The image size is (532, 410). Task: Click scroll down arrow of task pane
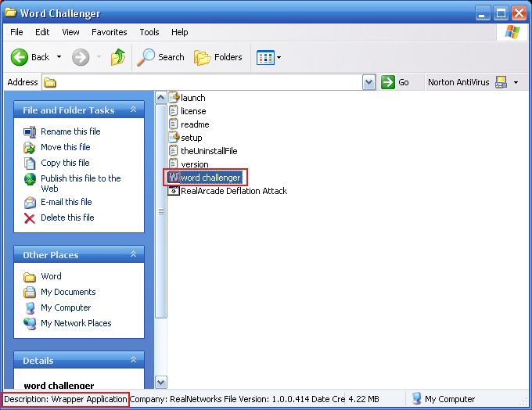[x=161, y=383]
